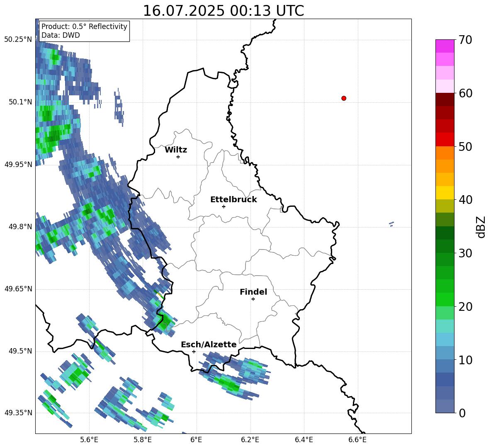Click the red radar site marker dot
This screenshot has height=448, width=491.
(344, 98)
